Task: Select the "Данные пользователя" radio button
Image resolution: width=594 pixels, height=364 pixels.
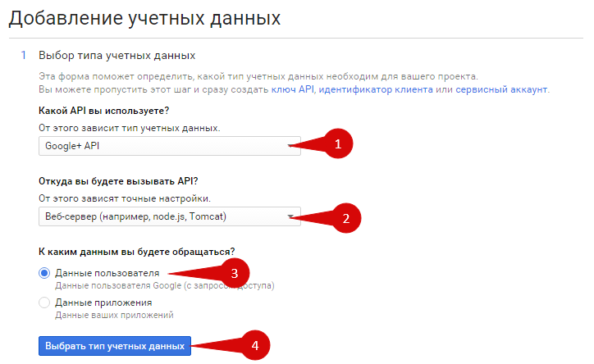Action: tap(44, 273)
